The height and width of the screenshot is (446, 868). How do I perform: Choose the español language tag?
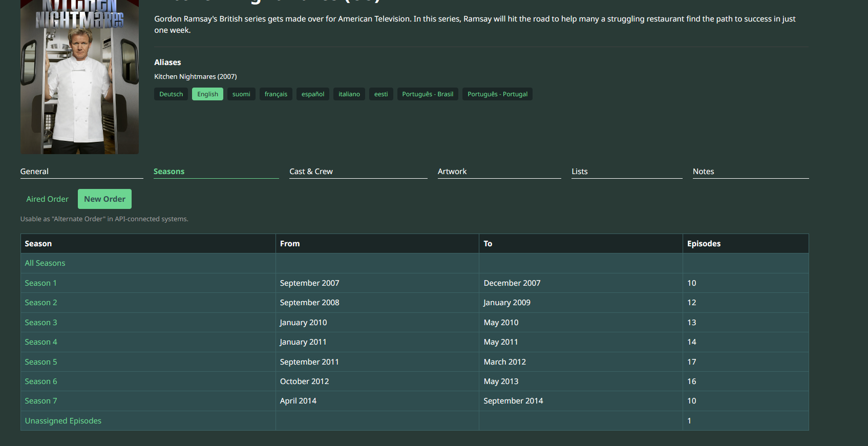[313, 94]
